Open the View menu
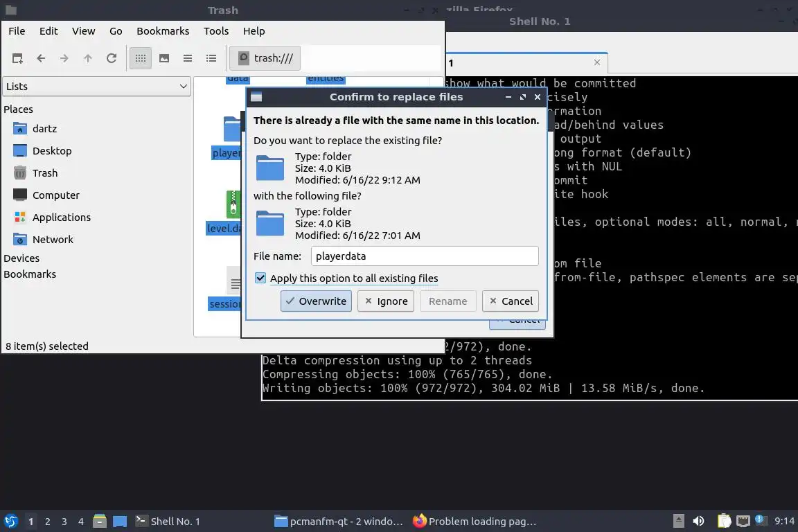This screenshot has width=798, height=532. pos(83,31)
